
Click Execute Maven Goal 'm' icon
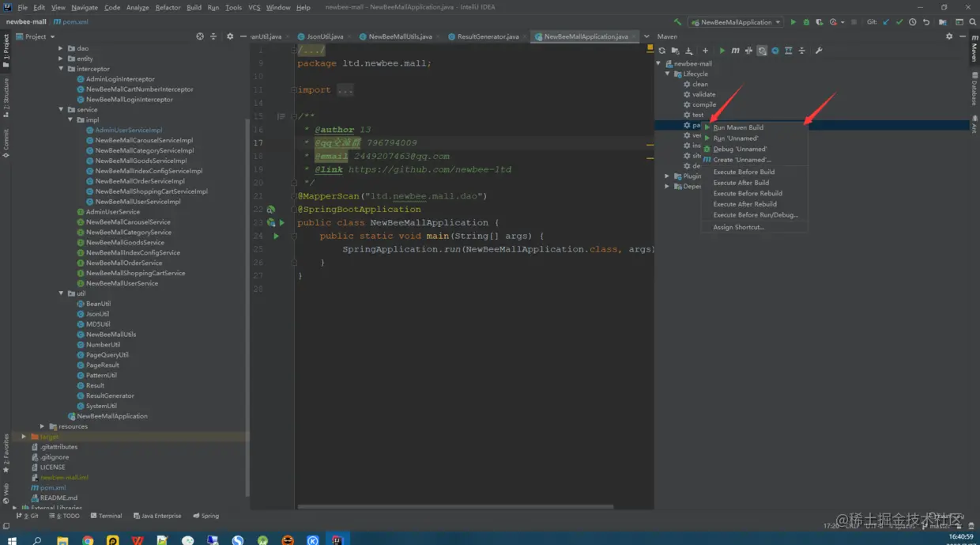point(735,51)
